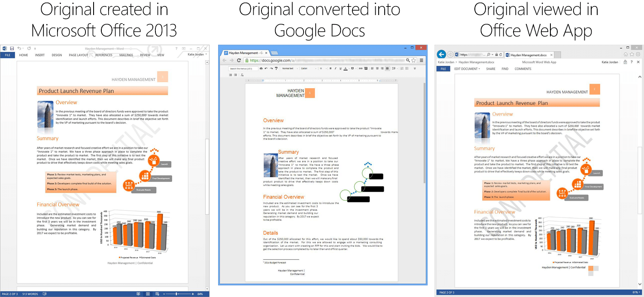Image resolution: width=644 pixels, height=297 pixels.
Task: Select the paint format tool in Google Docs
Action: (276, 69)
